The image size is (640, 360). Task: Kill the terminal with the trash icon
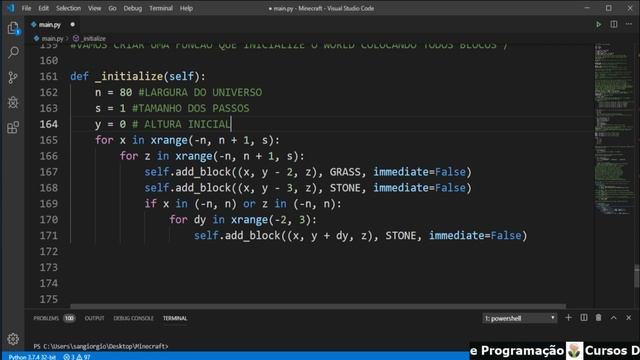click(598, 318)
